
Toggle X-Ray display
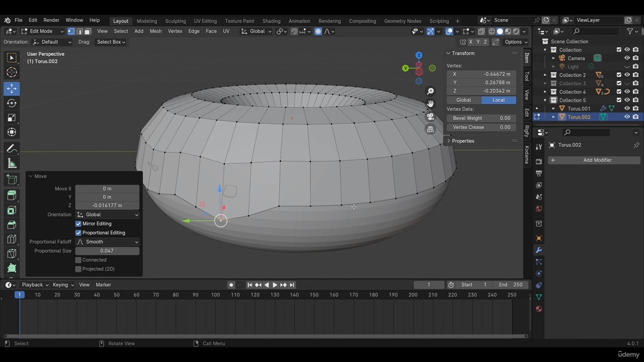coord(481,31)
